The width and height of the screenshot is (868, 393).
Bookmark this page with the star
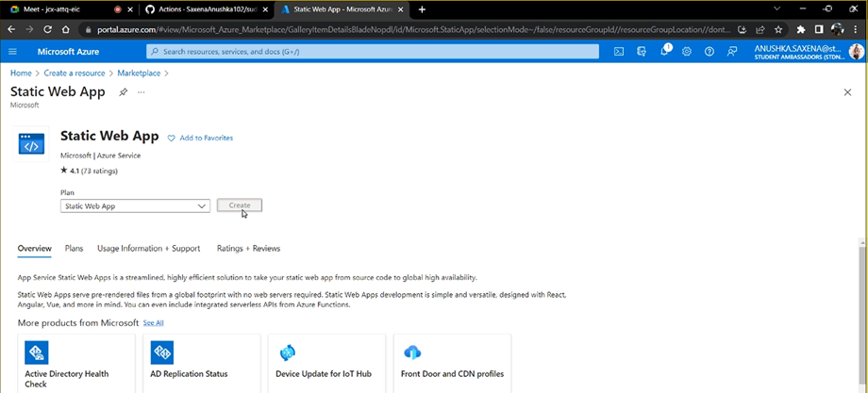pyautogui.click(x=778, y=29)
